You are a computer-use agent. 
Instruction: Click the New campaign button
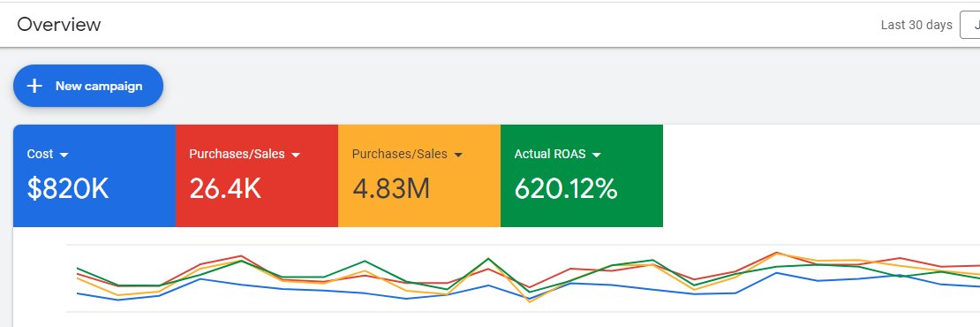88,86
